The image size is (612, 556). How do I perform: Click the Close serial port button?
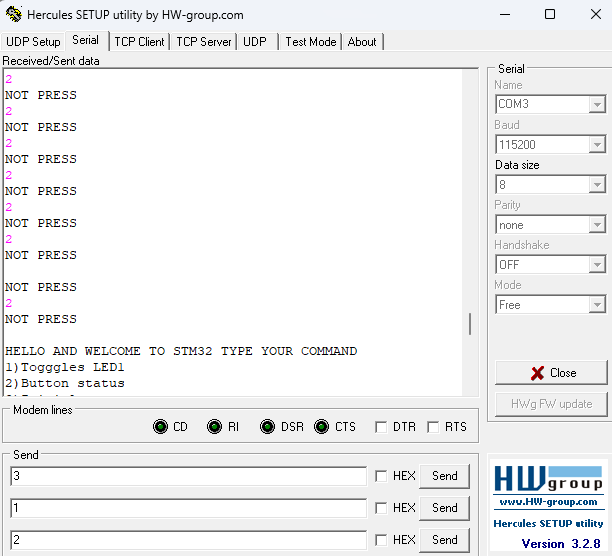tap(551, 373)
